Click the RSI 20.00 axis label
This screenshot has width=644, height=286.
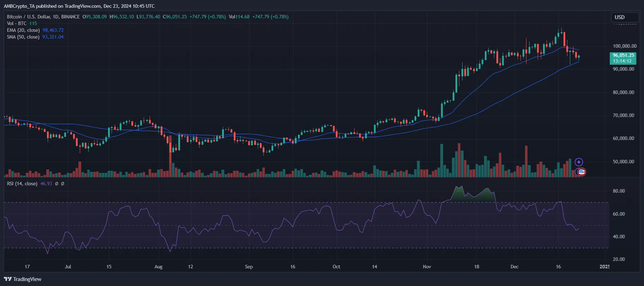click(619, 259)
